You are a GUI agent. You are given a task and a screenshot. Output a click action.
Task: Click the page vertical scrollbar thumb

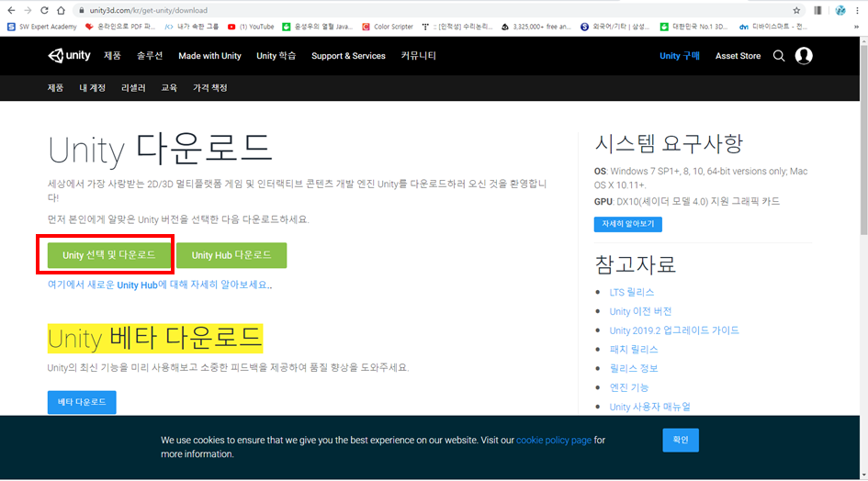point(863,140)
